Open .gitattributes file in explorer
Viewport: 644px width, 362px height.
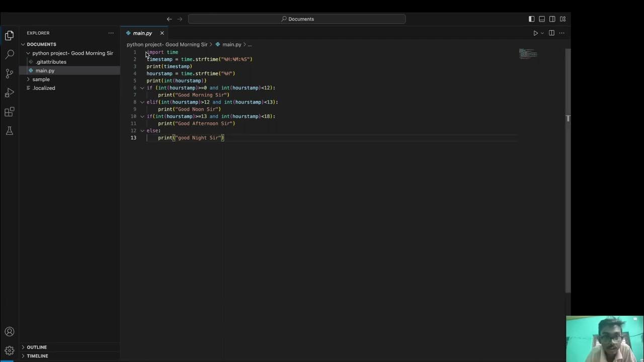tap(51, 62)
